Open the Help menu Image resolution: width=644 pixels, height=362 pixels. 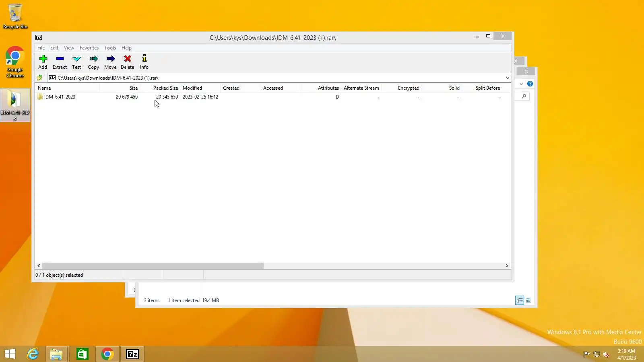(126, 47)
